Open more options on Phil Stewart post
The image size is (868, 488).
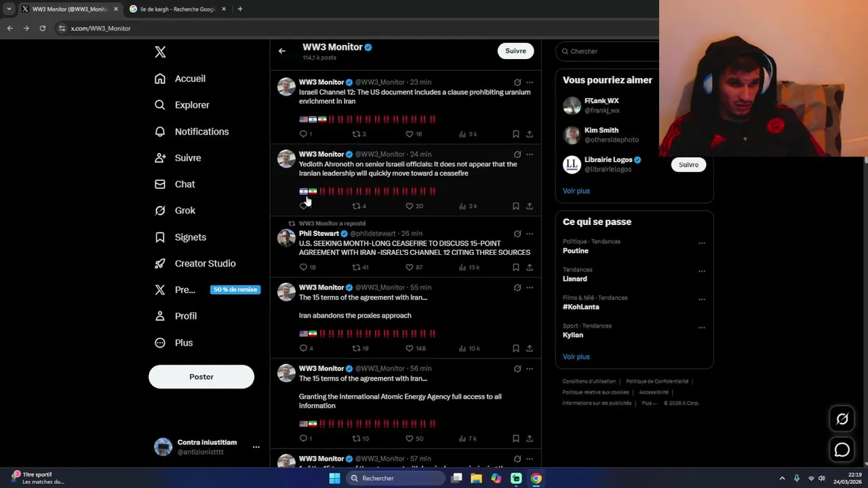530,234
